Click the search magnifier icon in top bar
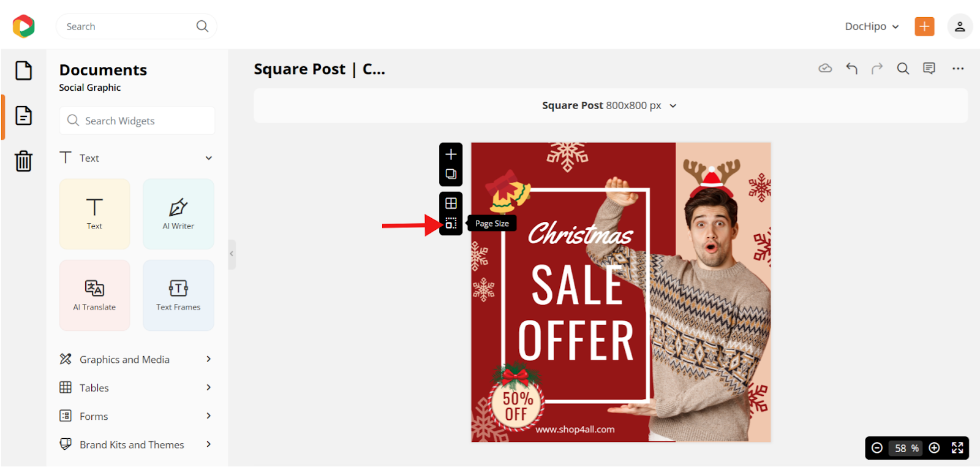This screenshot has height=467, width=980. tap(202, 26)
